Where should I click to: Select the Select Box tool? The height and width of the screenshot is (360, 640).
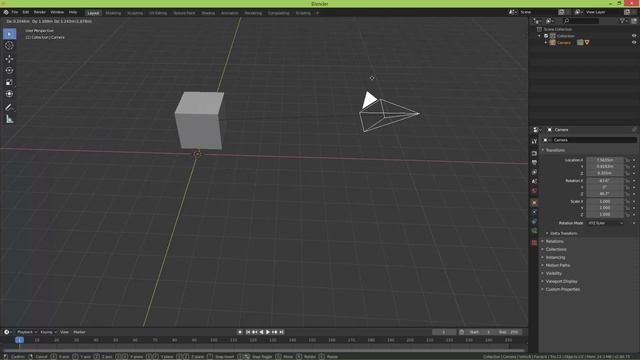[9, 33]
